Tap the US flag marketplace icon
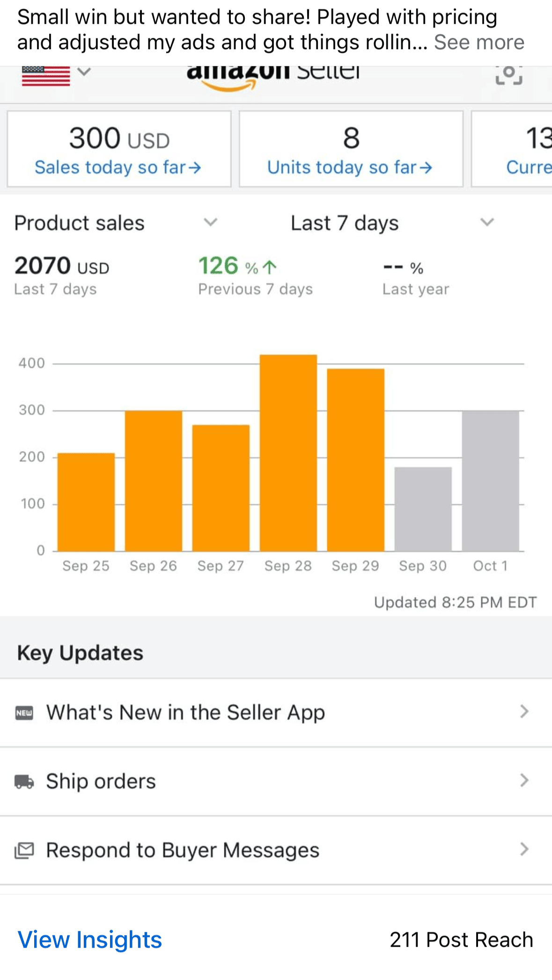This screenshot has height=980, width=552. click(x=45, y=76)
